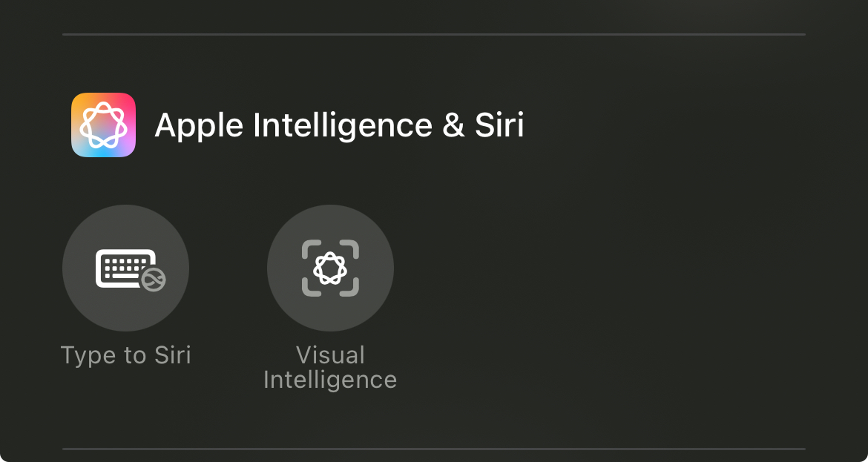This screenshot has height=462, width=868.
Task: Tap the Type to Siri circular button
Action: coord(125,268)
